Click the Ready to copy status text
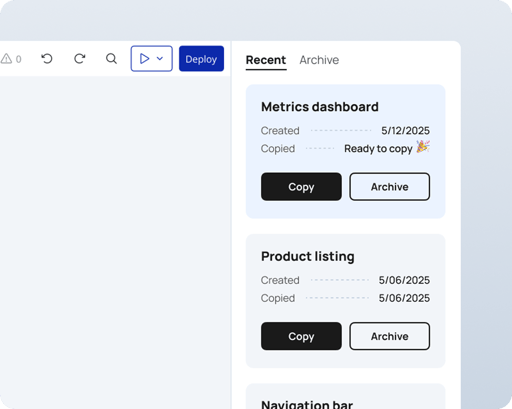The image size is (512, 409). point(378,149)
